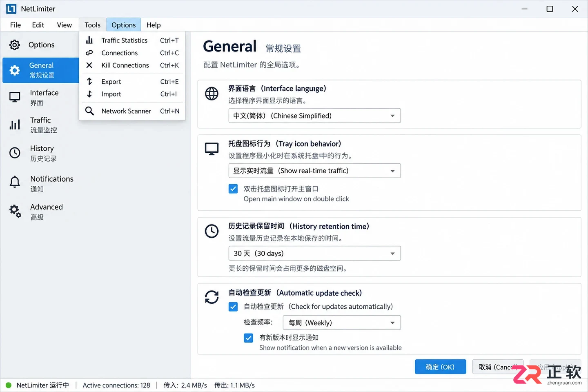Click the globe icon beside Interface language
Image resolution: width=588 pixels, height=392 pixels.
tap(212, 94)
